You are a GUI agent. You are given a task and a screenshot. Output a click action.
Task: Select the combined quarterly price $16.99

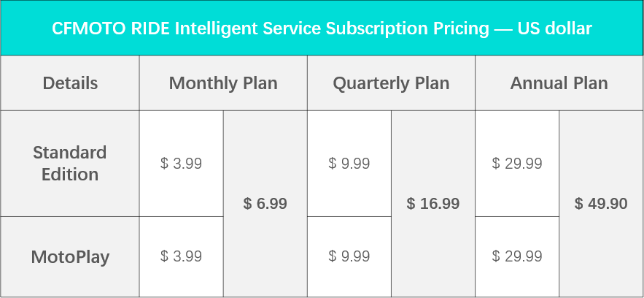[x=433, y=204]
